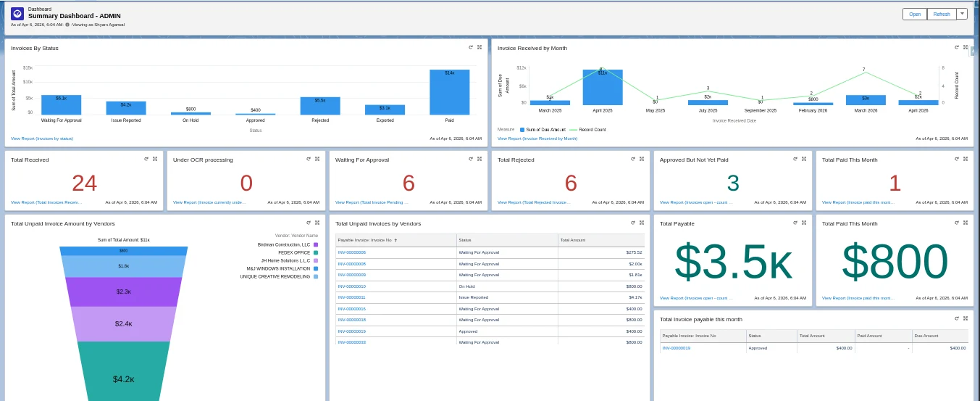The width and height of the screenshot is (980, 401).
Task: Open View Report (Invoice Received by Month) link
Action: [x=537, y=138]
